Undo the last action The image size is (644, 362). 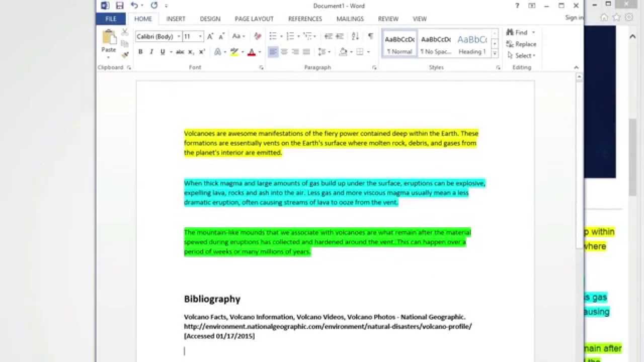134,6
